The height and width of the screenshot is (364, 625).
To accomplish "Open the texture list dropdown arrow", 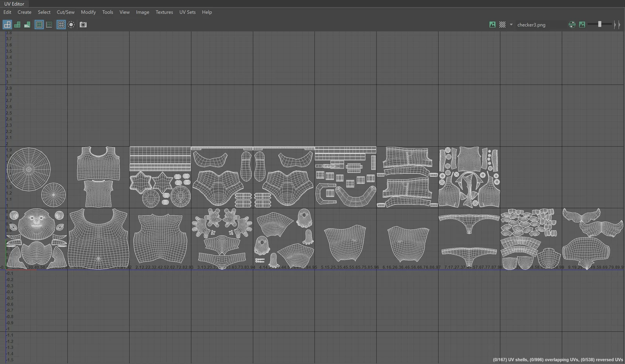I will [511, 25].
